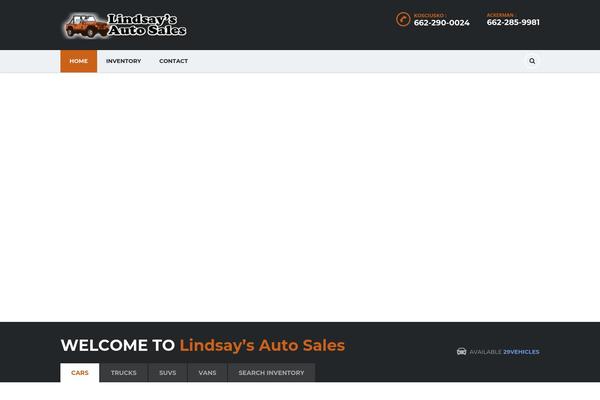Switch to the Trucks tab

[124, 372]
